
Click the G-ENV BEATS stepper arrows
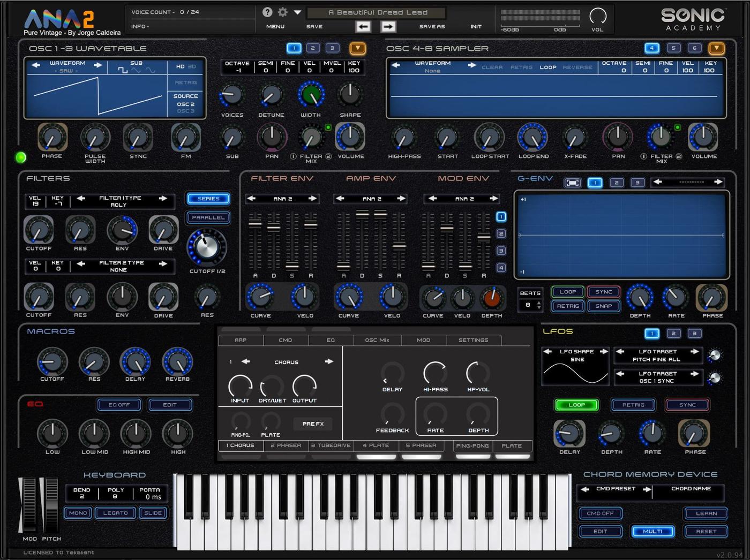click(x=539, y=305)
